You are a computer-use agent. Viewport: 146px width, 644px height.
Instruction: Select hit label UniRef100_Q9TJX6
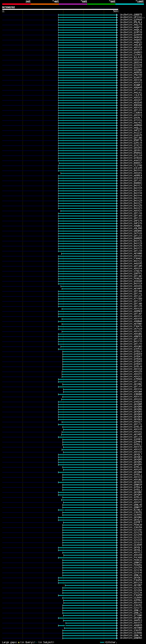click(131, 213)
